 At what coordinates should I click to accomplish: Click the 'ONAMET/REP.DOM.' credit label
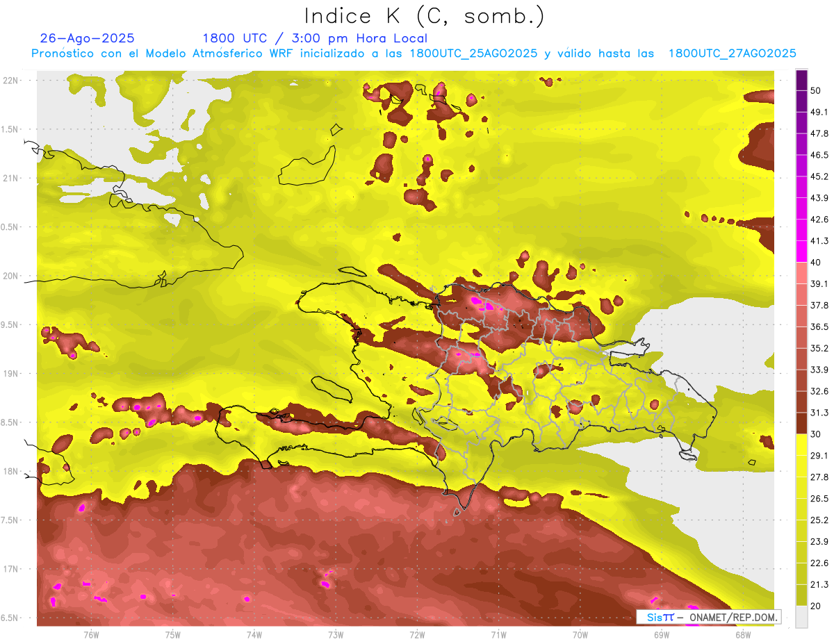coord(732,617)
